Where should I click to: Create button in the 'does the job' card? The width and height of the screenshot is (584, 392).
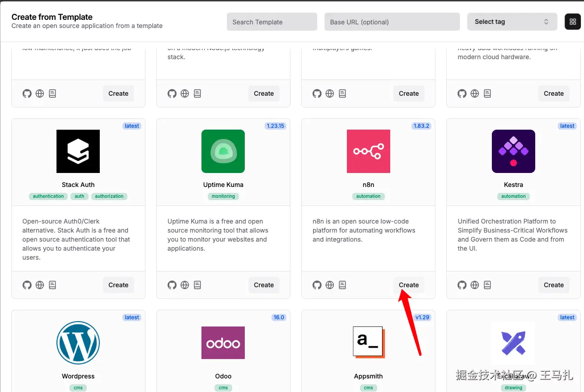pos(118,93)
